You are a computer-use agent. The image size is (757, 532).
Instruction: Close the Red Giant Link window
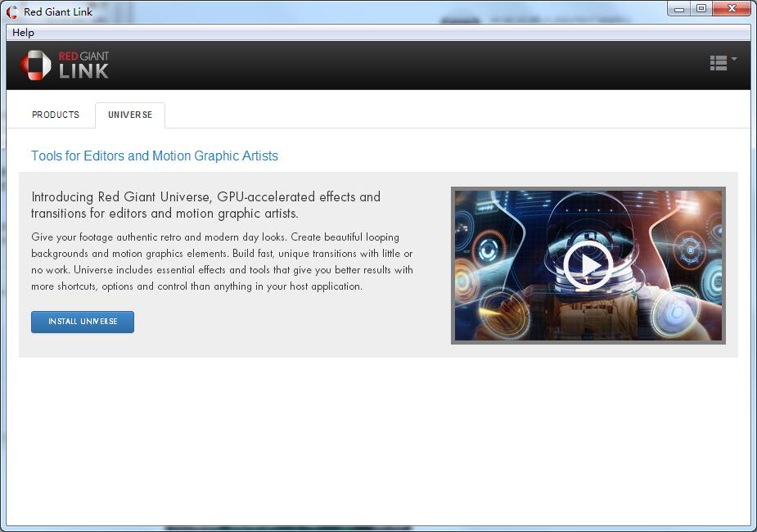[729, 9]
